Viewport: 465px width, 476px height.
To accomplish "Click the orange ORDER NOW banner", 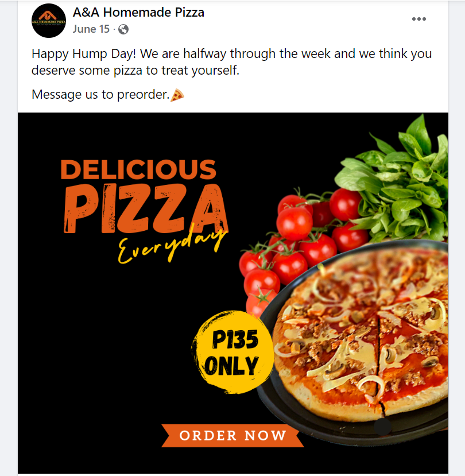I will click(x=232, y=435).
